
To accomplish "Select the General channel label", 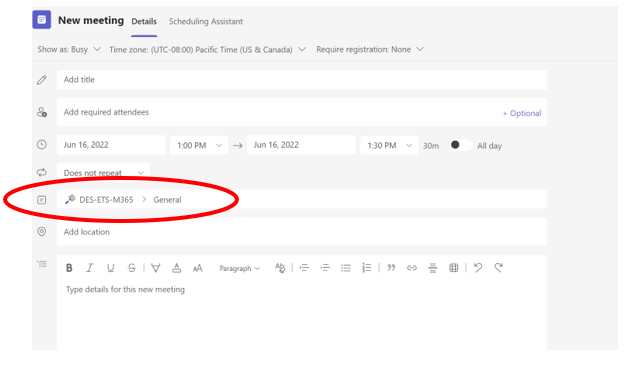I will 167,200.
